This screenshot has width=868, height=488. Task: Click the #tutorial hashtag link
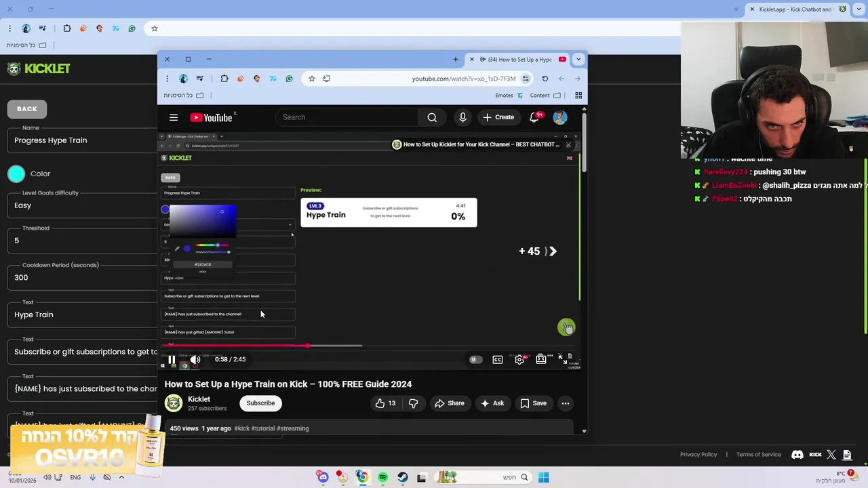click(263, 428)
